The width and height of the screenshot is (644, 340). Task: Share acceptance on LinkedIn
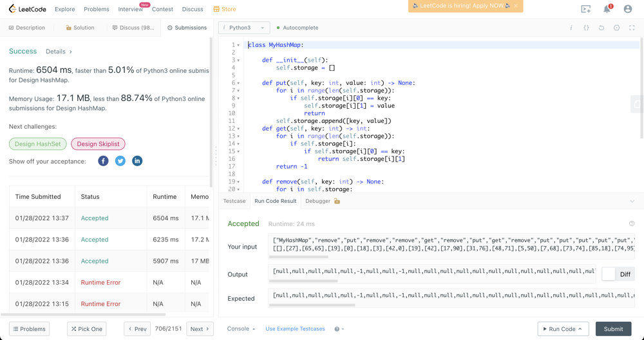pos(137,161)
